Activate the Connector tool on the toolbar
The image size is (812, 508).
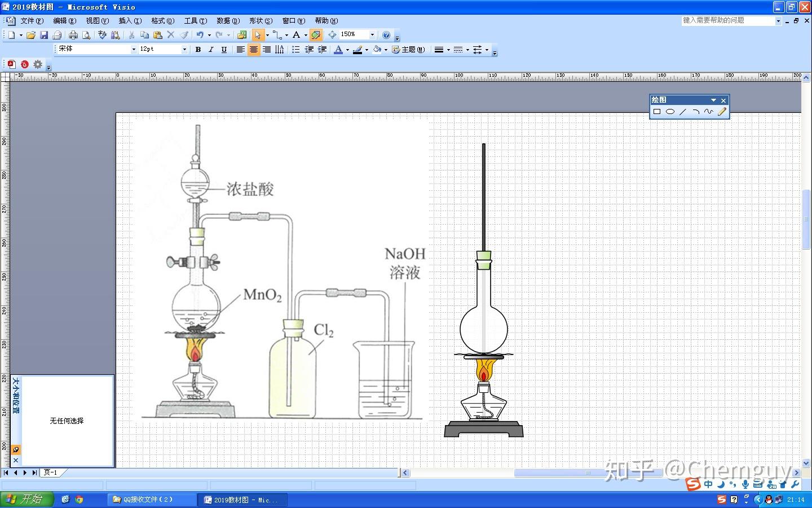click(x=276, y=35)
